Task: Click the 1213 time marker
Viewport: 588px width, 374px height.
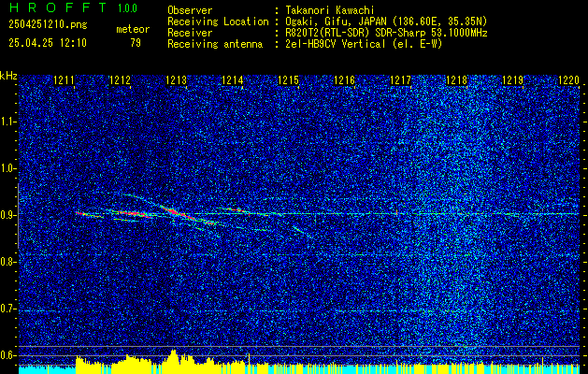Action: click(x=177, y=80)
